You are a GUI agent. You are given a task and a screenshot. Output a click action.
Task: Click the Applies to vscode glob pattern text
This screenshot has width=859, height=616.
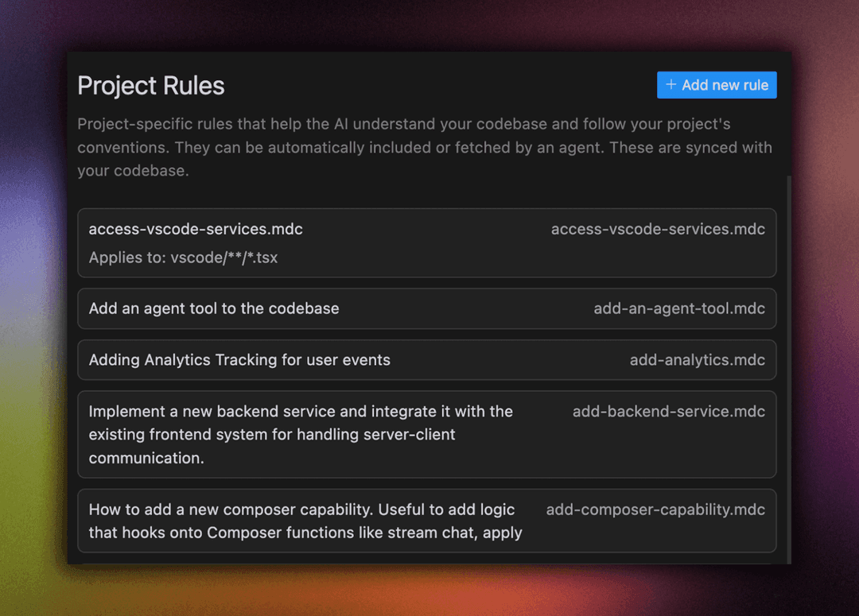[183, 258]
